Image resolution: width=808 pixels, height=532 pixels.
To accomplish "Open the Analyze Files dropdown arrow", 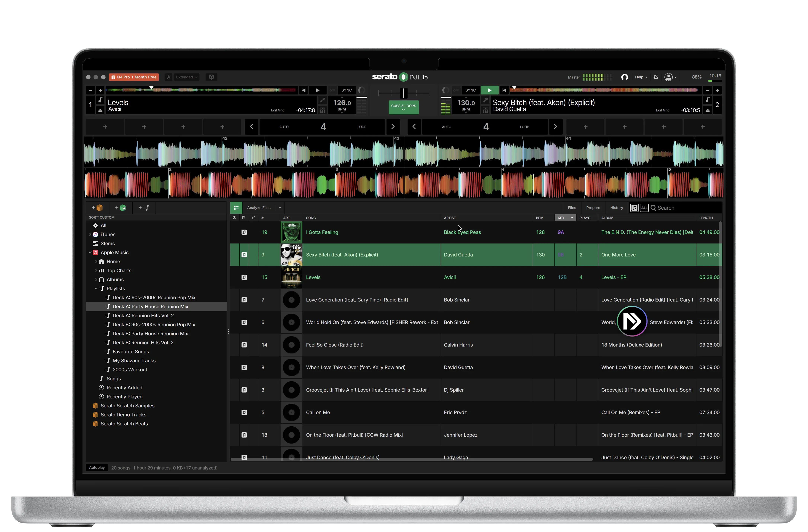I will [280, 208].
